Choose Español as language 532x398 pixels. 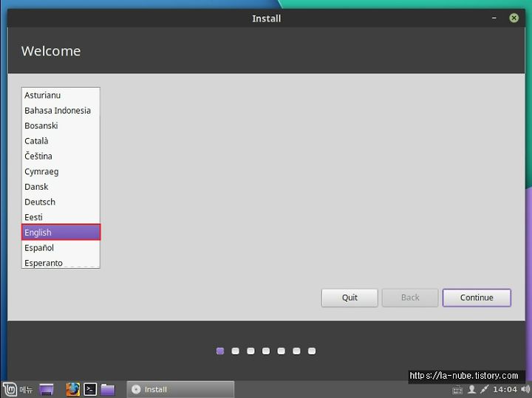[x=61, y=248]
